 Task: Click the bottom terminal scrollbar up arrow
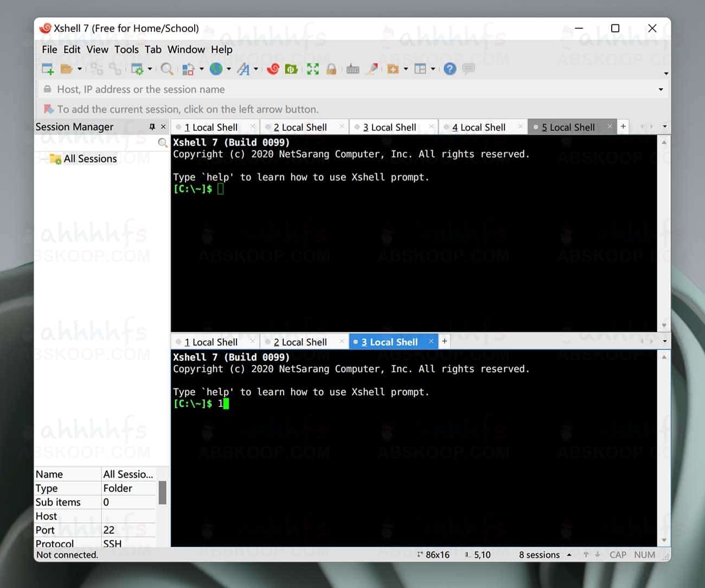(664, 357)
